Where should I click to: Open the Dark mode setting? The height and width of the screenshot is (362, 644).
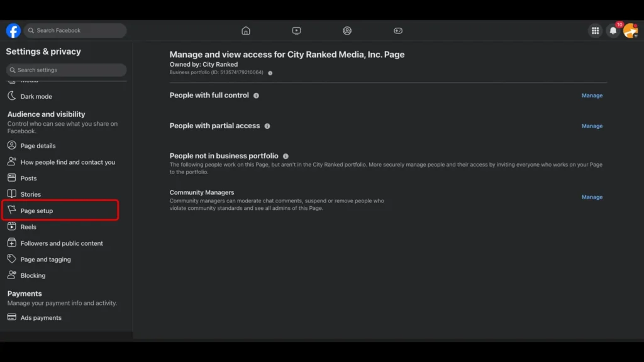point(36,96)
